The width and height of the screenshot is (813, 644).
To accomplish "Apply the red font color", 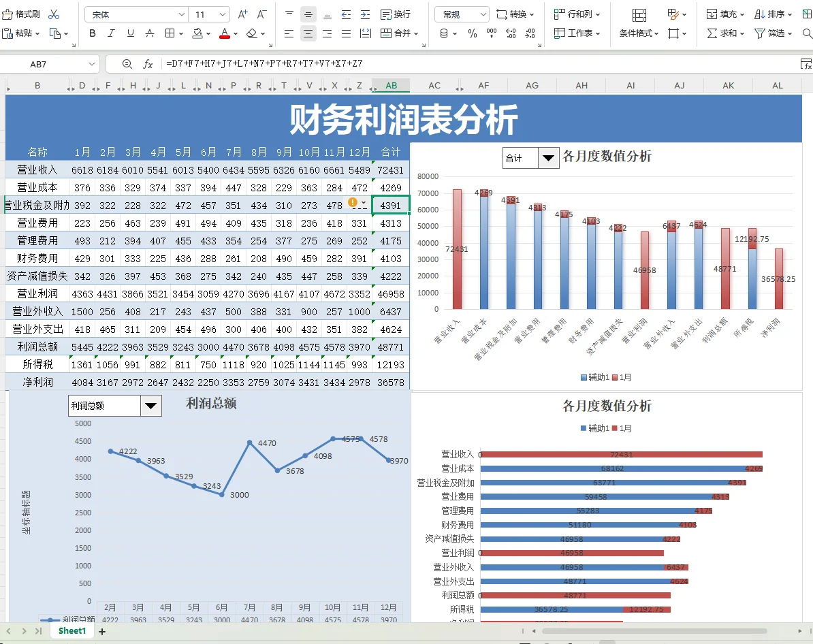I will point(225,33).
